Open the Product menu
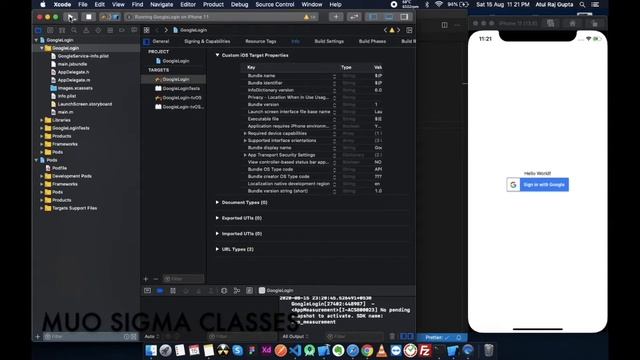 (213, 4)
